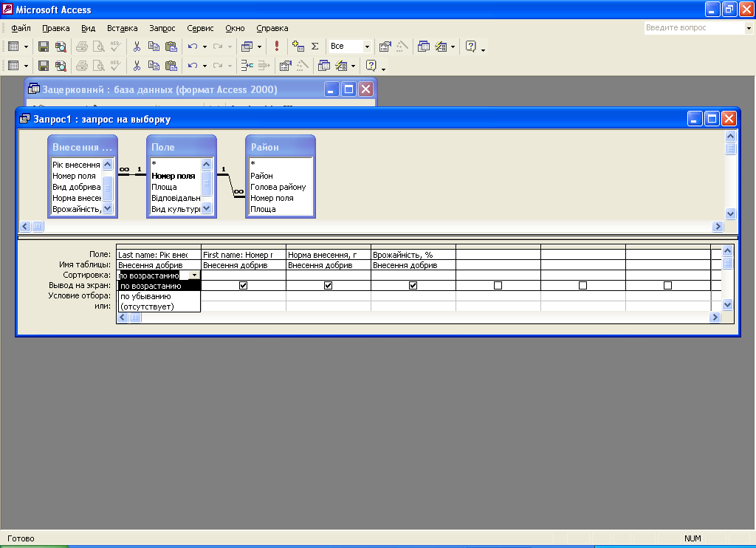Image resolution: width=756 pixels, height=548 pixels.
Task: Choose по убыванию in sort list
Action: (159, 296)
